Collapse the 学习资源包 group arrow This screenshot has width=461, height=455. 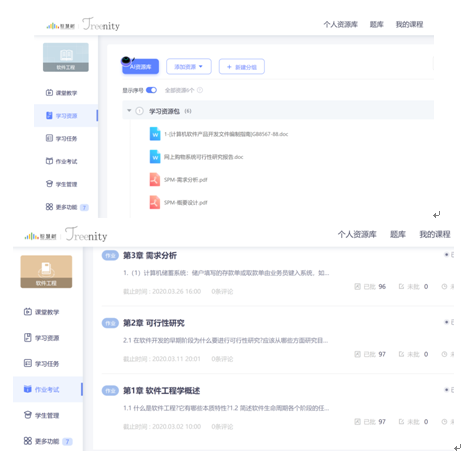coord(129,110)
